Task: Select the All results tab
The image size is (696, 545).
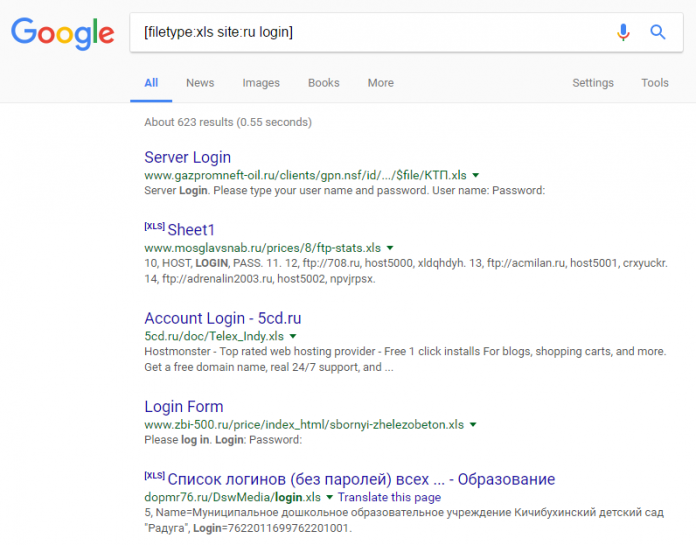Action: coord(151,83)
